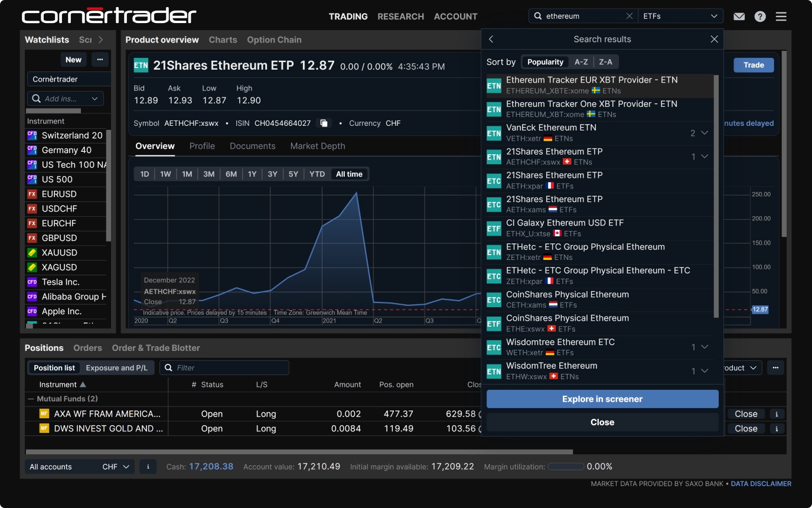Screen dimensions: 812x508
Task: Open the hamburger main menu
Action: coord(781,17)
